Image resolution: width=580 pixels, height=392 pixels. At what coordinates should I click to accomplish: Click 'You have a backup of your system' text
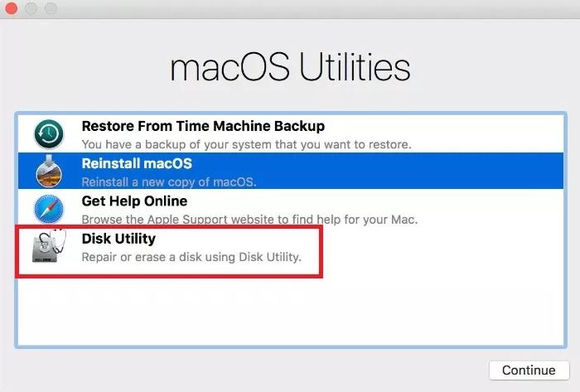click(x=246, y=144)
